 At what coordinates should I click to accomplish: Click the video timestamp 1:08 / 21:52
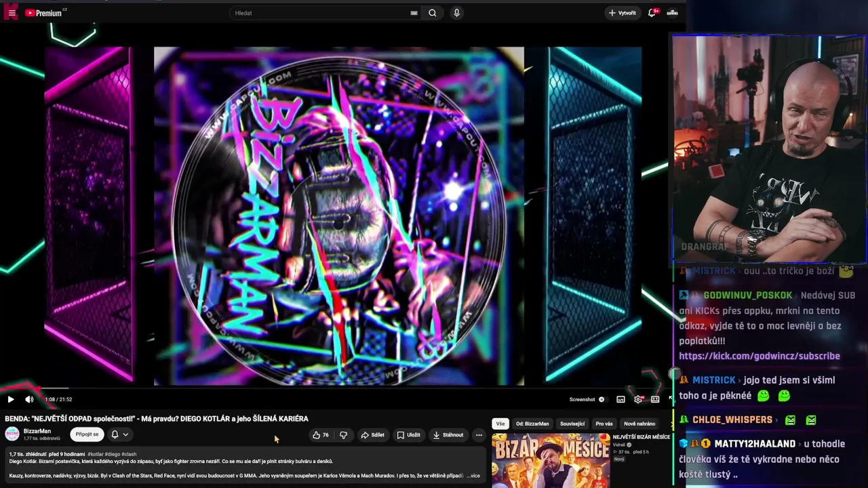[58, 399]
